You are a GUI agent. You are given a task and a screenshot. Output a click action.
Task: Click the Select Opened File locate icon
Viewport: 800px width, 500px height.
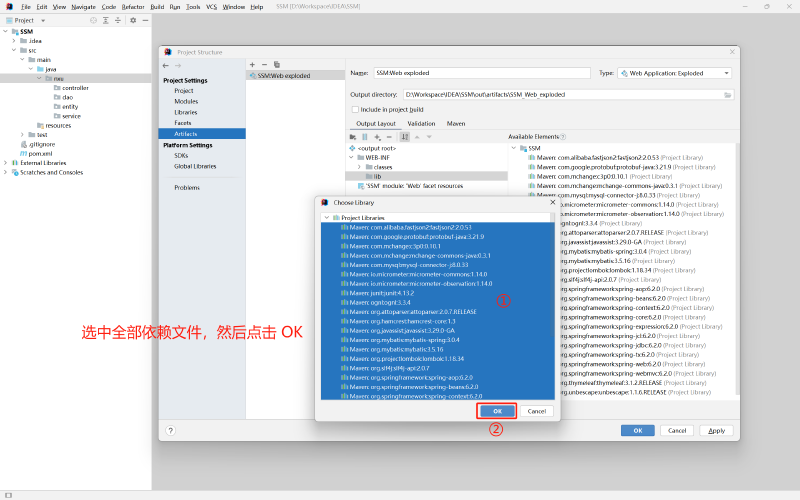point(93,20)
